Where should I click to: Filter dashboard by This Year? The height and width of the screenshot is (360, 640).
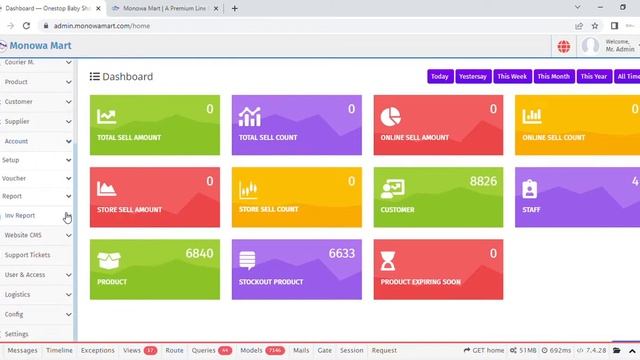click(594, 76)
